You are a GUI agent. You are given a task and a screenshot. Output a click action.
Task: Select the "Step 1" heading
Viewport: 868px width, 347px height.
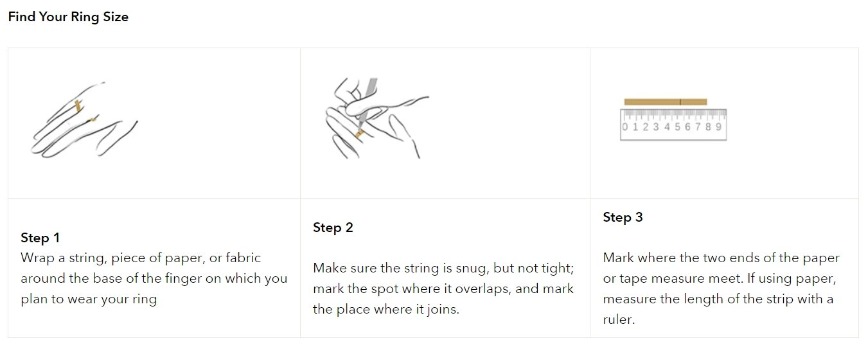[40, 238]
